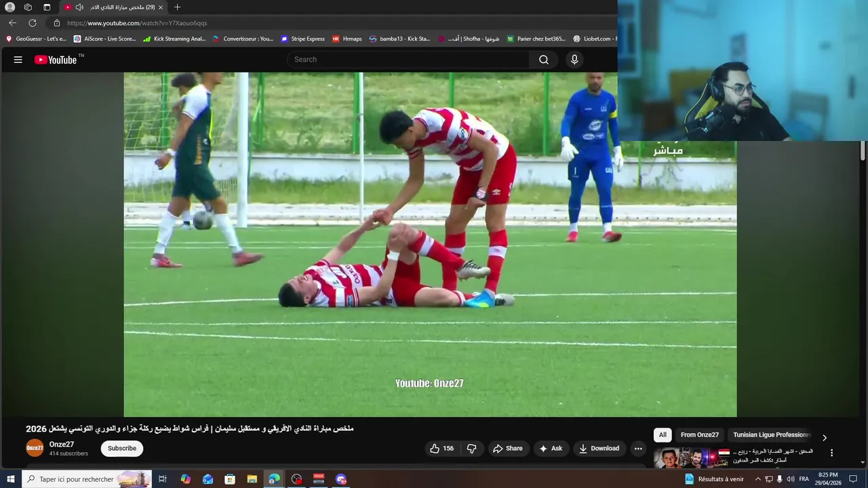Launch Copilot from taskbar

185,479
